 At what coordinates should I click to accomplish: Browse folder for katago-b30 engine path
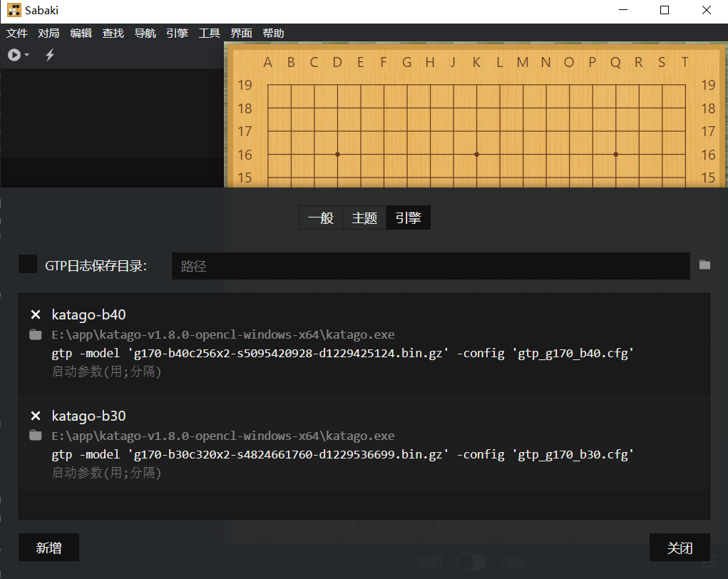click(35, 436)
